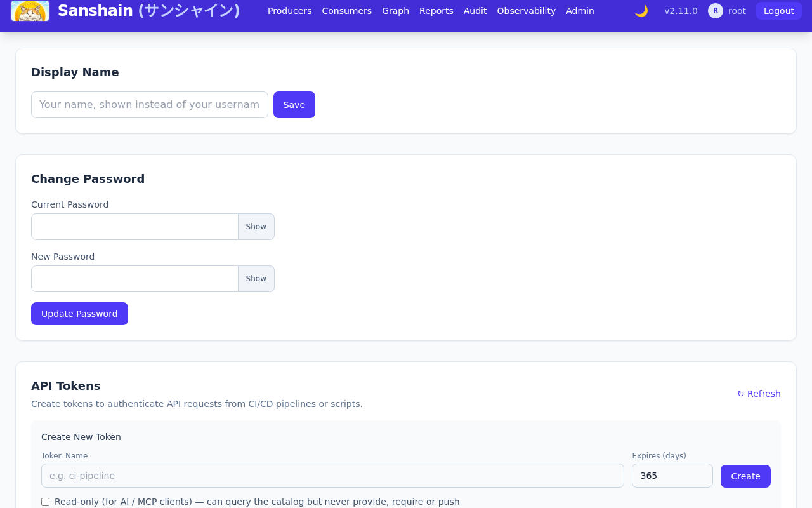Show the current password
Image resolution: width=812 pixels, height=508 pixels.
click(x=256, y=227)
